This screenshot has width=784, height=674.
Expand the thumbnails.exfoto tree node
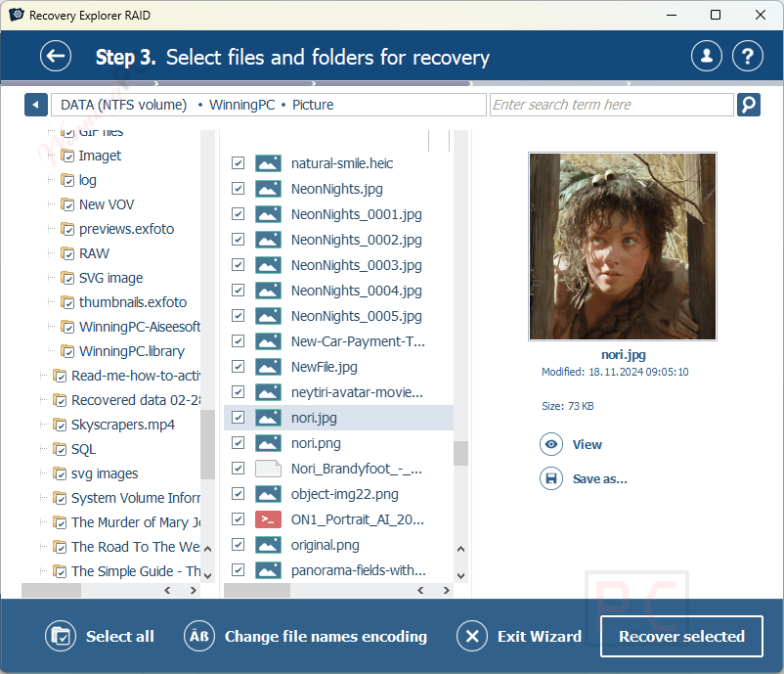[51, 302]
